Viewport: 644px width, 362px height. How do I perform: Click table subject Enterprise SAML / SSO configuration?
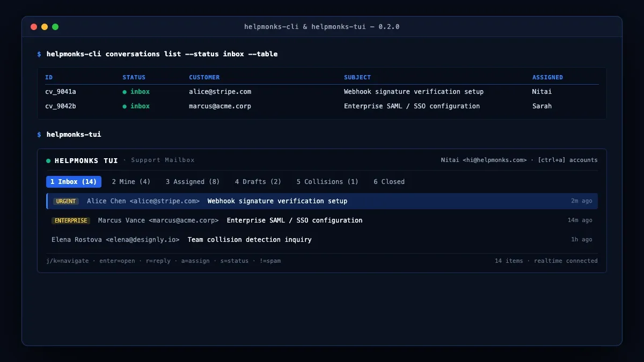pyautogui.click(x=412, y=106)
